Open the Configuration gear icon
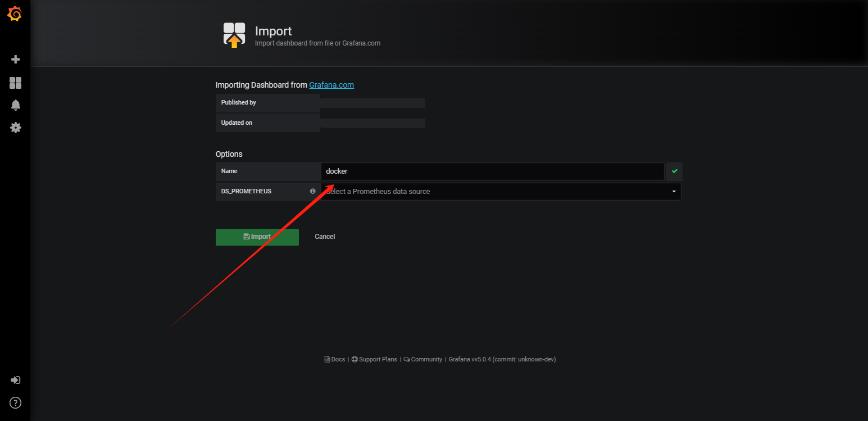 click(16, 128)
